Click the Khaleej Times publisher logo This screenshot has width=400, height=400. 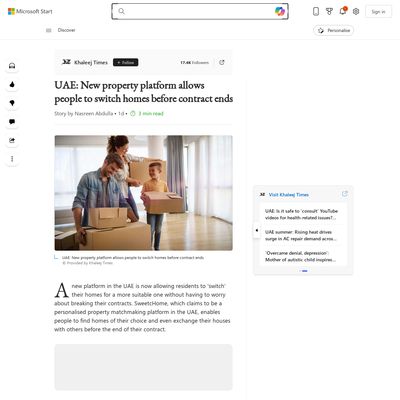(x=66, y=62)
